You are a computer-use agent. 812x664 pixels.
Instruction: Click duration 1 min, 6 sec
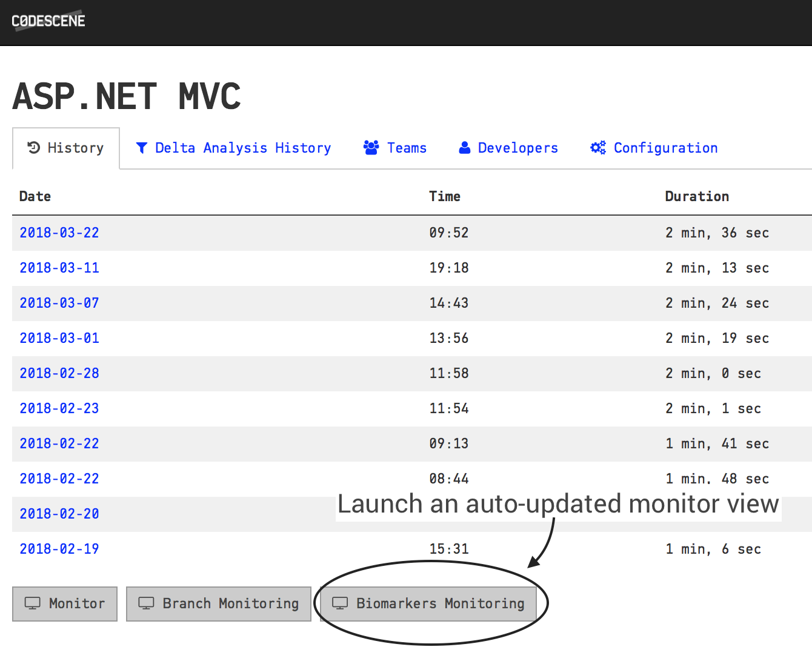pyautogui.click(x=713, y=549)
